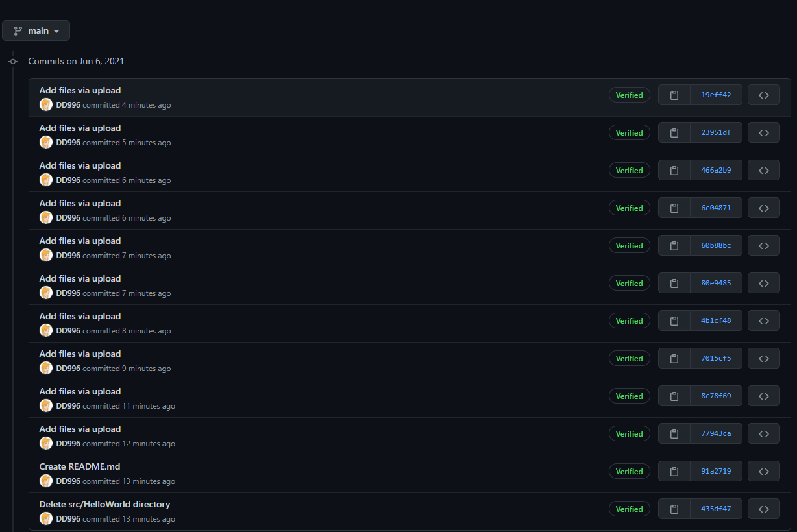Screen dimensions: 797x532
Task: Click the commit timeline node icon
Action: pyautogui.click(x=13, y=61)
